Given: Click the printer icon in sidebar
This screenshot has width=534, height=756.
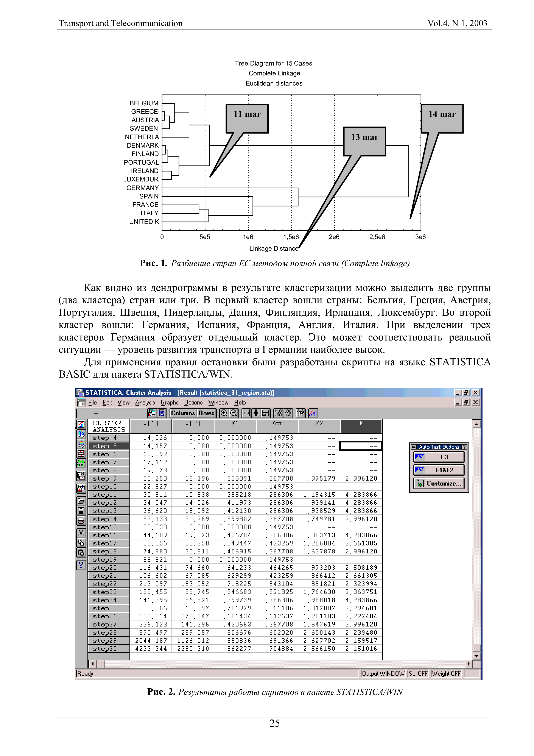Looking at the screenshot, I should pyautogui.click(x=81, y=521).
